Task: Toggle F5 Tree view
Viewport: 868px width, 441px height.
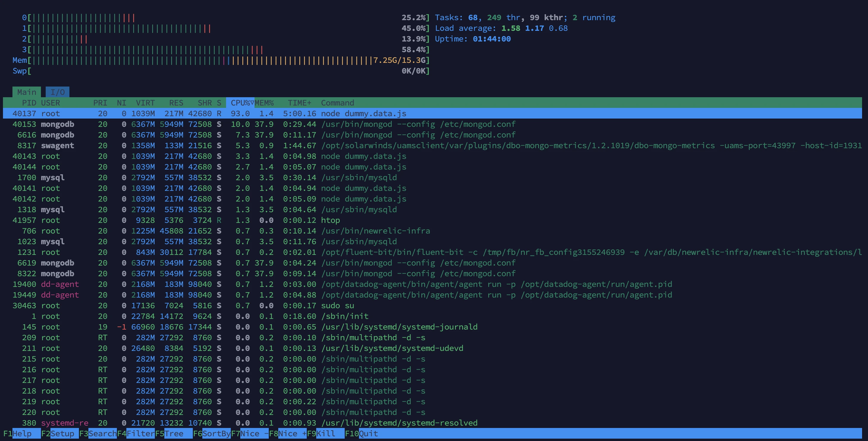Action: 174,433
